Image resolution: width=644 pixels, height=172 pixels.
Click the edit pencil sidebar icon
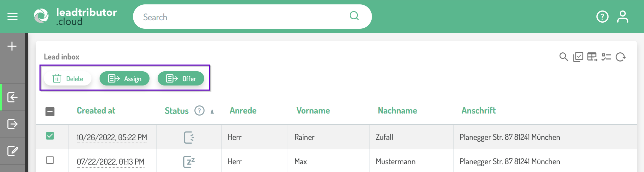(x=12, y=151)
